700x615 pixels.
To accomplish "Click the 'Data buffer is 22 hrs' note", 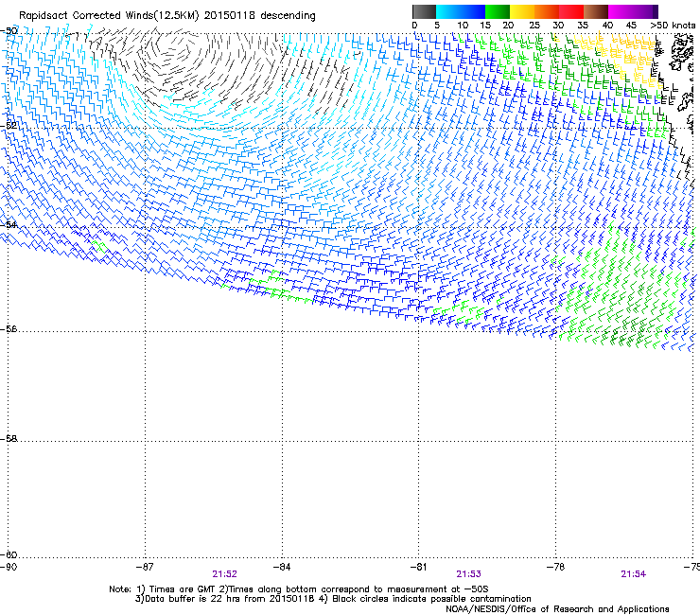I will (333, 599).
